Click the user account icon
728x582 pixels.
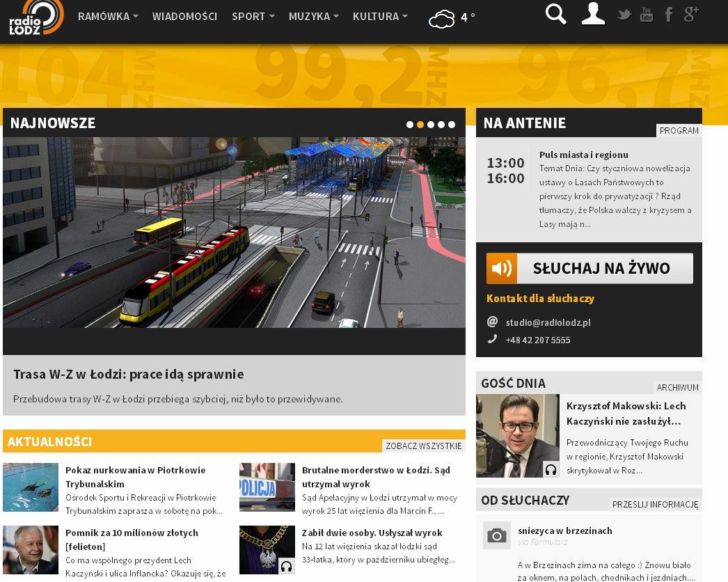[593, 15]
